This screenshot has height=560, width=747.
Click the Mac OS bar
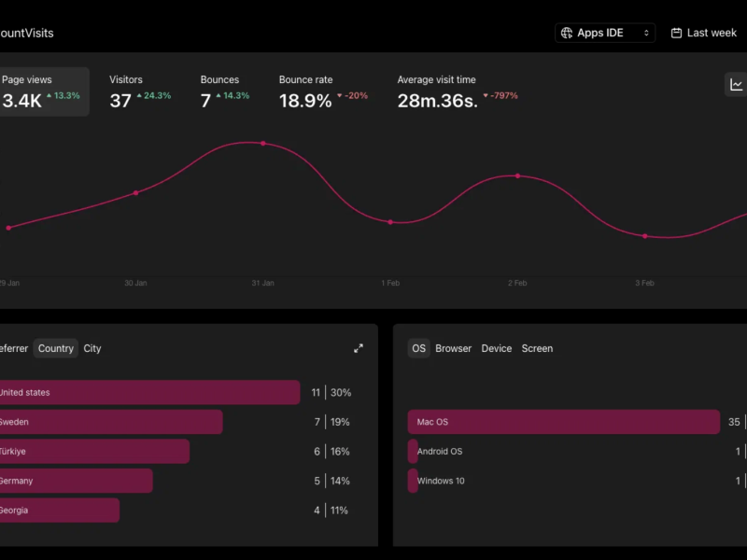tap(564, 422)
